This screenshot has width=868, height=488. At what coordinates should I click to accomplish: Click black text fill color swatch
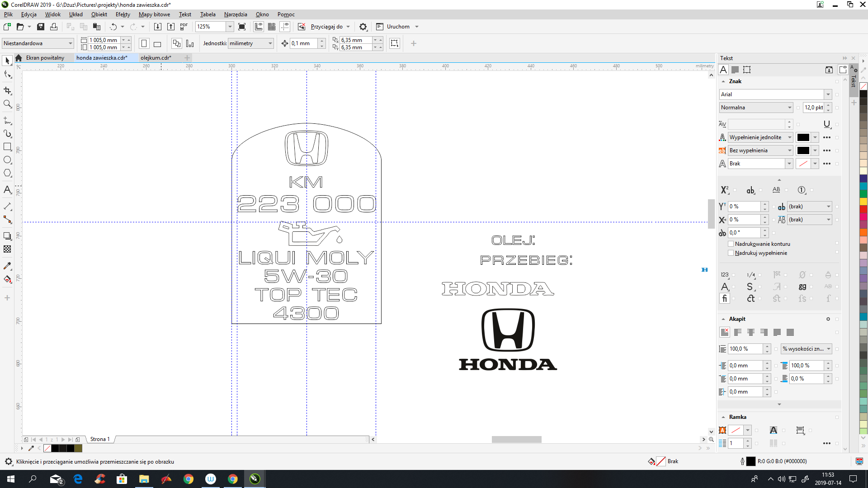tap(803, 137)
